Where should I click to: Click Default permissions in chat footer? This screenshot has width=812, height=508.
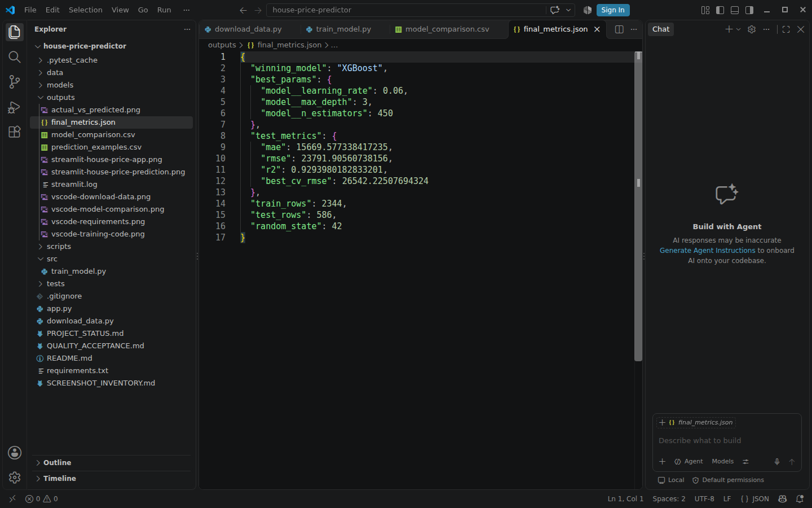pyautogui.click(x=728, y=480)
